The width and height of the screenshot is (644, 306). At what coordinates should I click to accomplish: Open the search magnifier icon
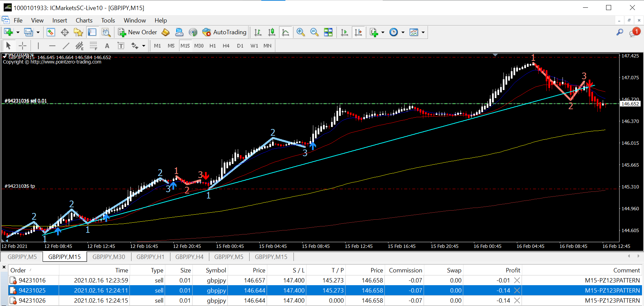620,32
